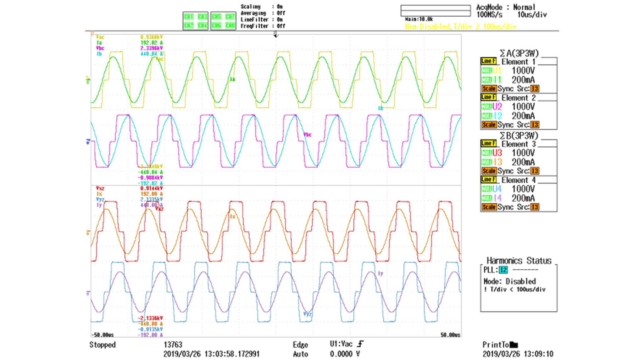Click the PrintTo folder icon
644x362 pixels.
514,345
